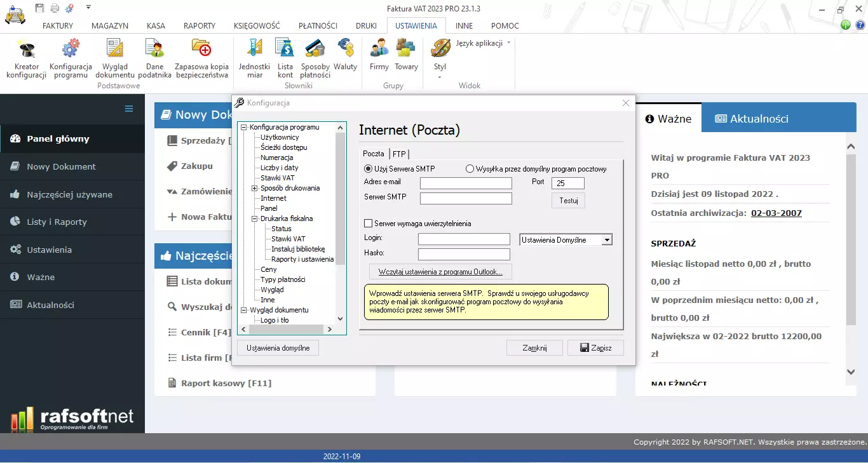Screen dimensions: 868x463
Task: Open KSIĘGOWOŚĆ ribbon tab
Action: click(x=257, y=26)
